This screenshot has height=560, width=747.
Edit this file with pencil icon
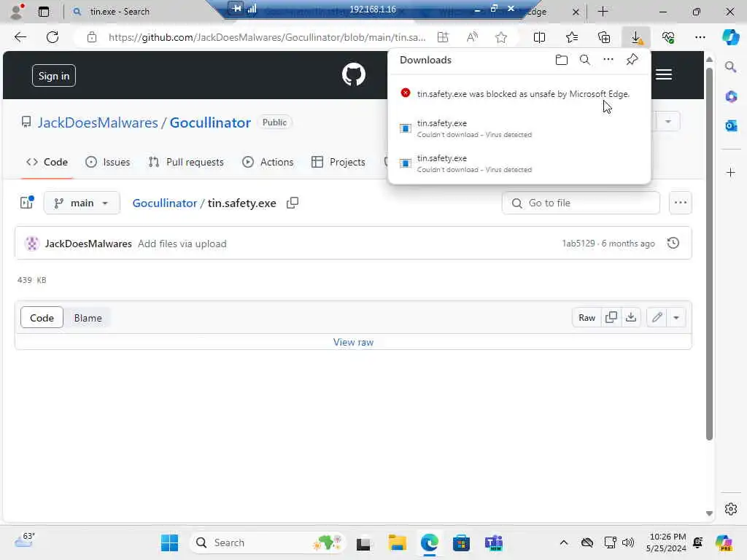[x=657, y=318]
